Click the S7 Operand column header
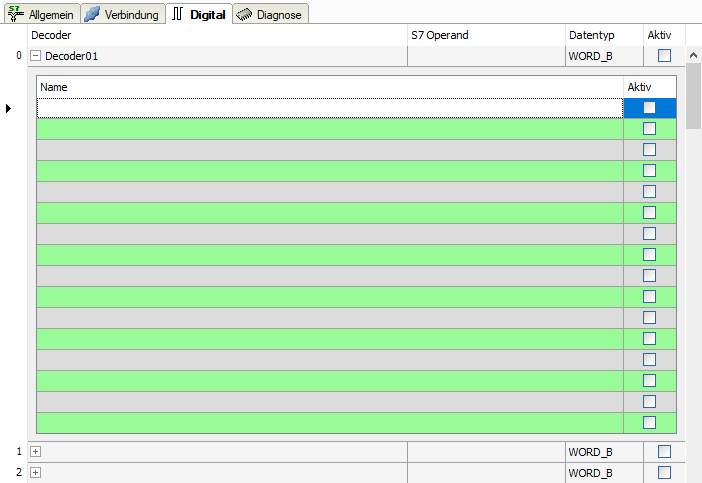The height and width of the screenshot is (483, 702). pos(440,35)
